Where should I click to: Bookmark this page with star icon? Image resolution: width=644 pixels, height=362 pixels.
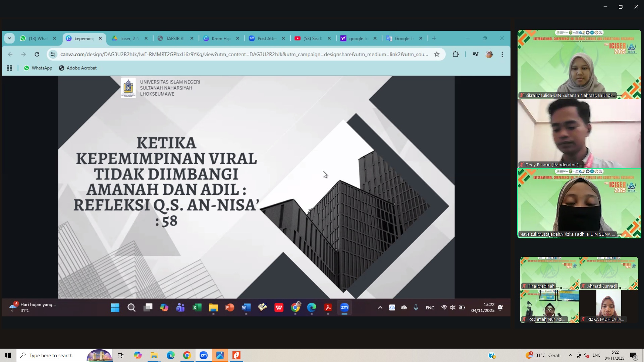[437, 54]
